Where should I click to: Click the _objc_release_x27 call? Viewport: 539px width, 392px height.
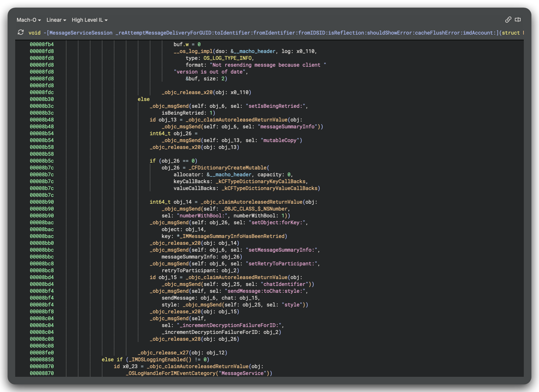182,352
